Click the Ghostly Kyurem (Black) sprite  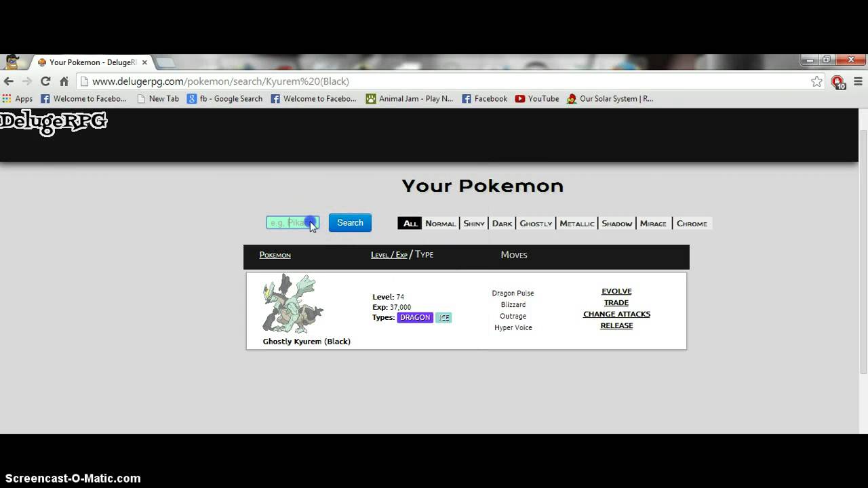coord(293,304)
